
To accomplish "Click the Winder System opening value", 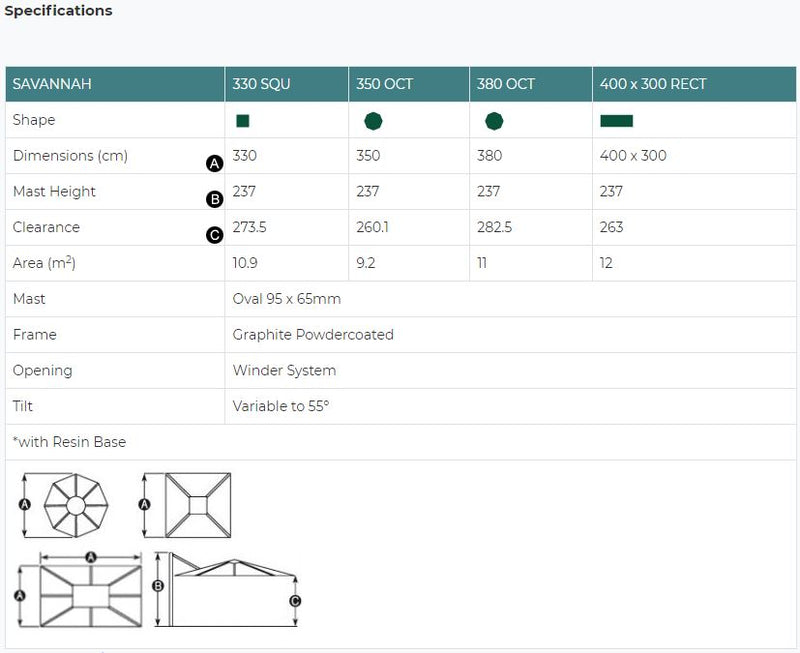I will [284, 370].
